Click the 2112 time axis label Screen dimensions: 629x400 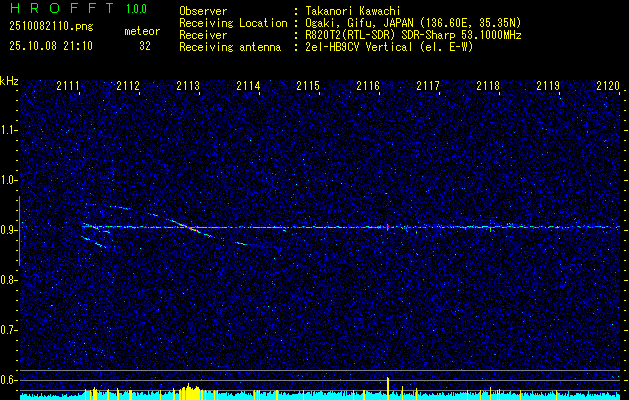128,85
